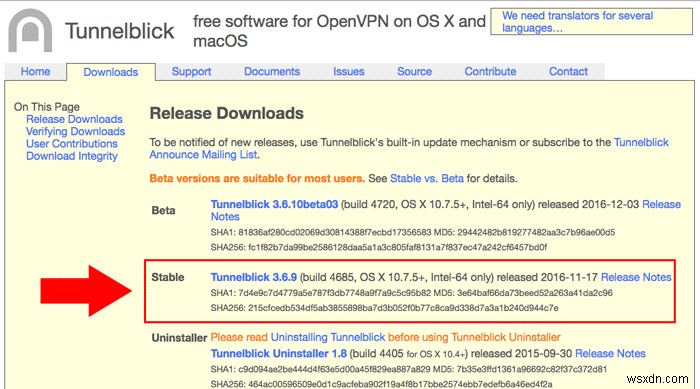Viewport: 700px width, 389px height.
Task: Click the 'Beta versions are suitable' orange text
Action: click(257, 178)
